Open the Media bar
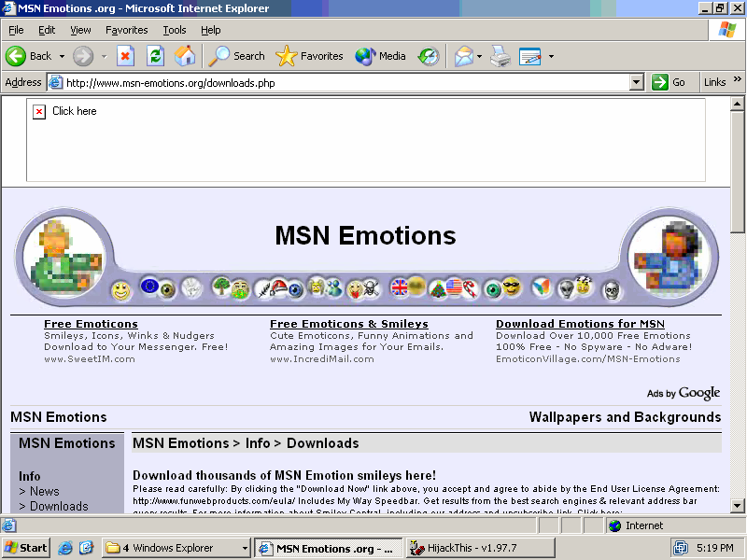Screen dimensions: 747x560 tap(380, 56)
